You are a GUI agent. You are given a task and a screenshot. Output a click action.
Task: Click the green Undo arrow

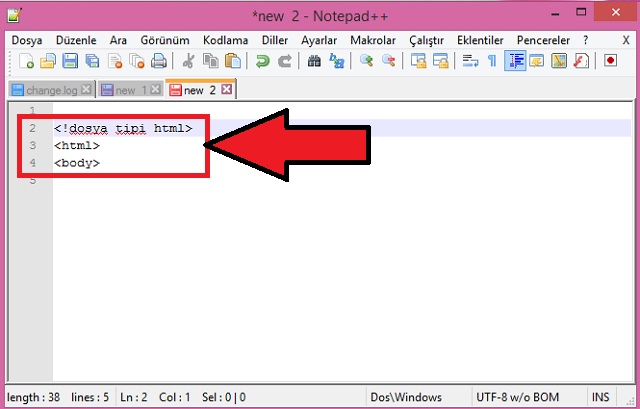tap(262, 61)
